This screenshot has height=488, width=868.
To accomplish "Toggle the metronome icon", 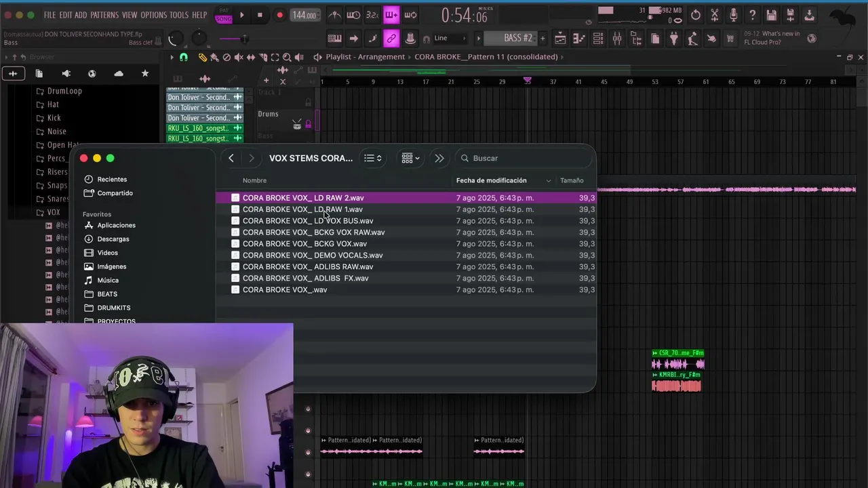I will pos(335,15).
